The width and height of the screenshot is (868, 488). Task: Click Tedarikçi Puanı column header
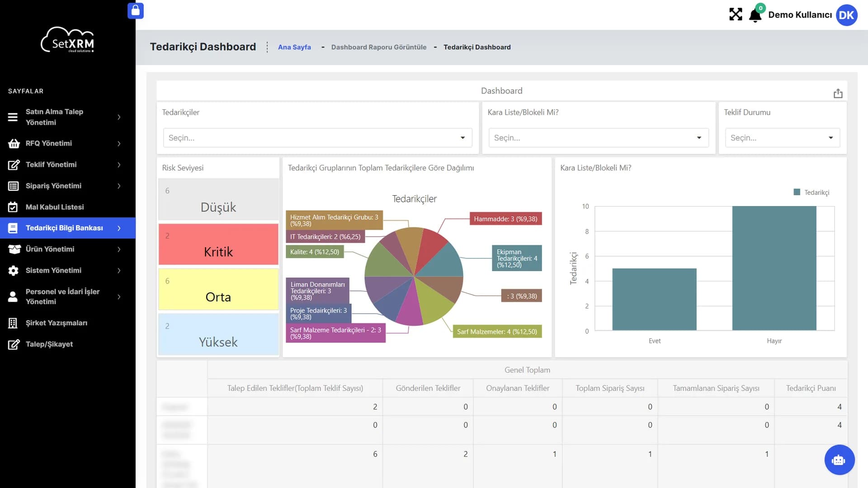click(x=811, y=388)
